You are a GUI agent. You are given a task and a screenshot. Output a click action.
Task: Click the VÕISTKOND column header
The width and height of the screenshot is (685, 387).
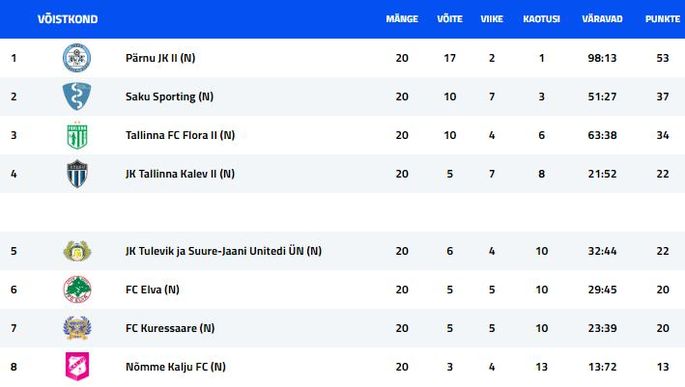tap(67, 19)
